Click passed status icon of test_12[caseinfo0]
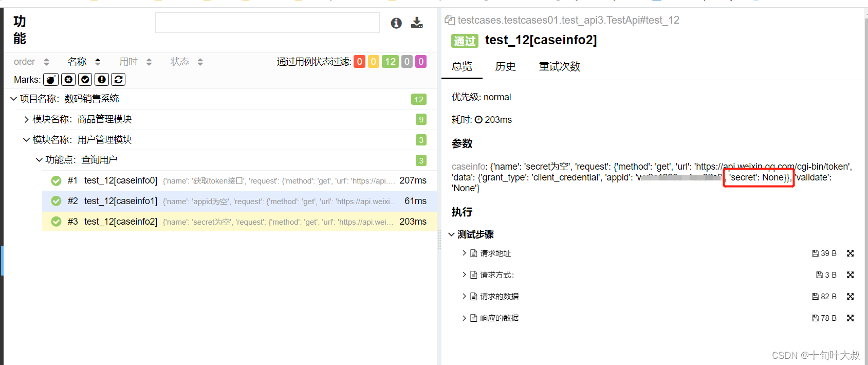 [x=56, y=180]
